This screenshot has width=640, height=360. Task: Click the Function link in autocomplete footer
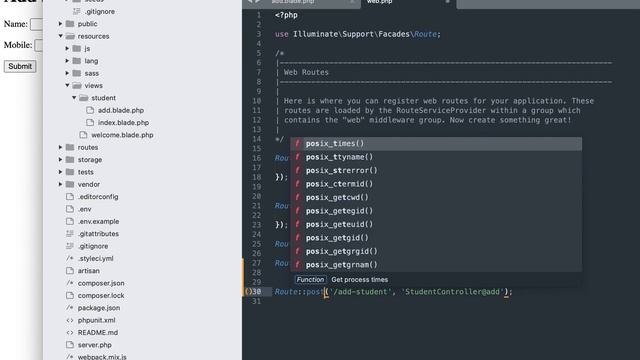(x=310, y=280)
